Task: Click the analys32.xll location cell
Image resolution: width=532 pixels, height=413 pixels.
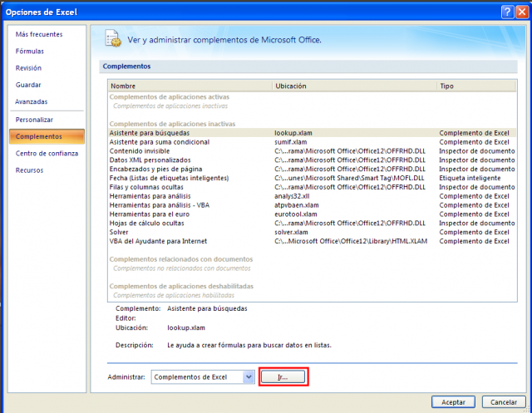Action: [x=292, y=196]
